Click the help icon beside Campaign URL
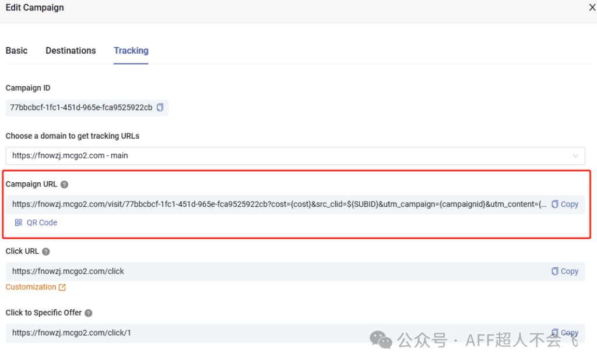The width and height of the screenshot is (597, 364). point(64,185)
